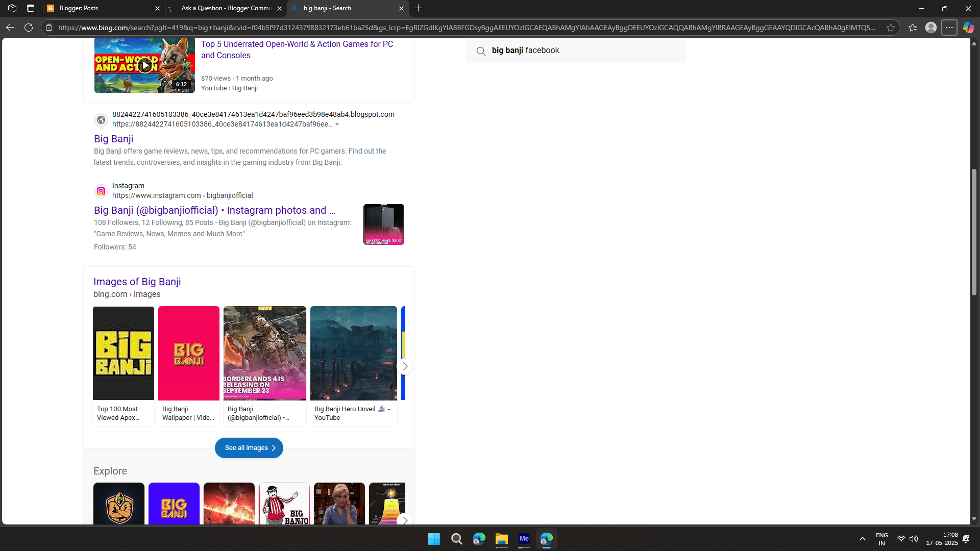The image size is (980, 551).
Task: Open the pink Big Banji wallpaper image
Action: [188, 353]
